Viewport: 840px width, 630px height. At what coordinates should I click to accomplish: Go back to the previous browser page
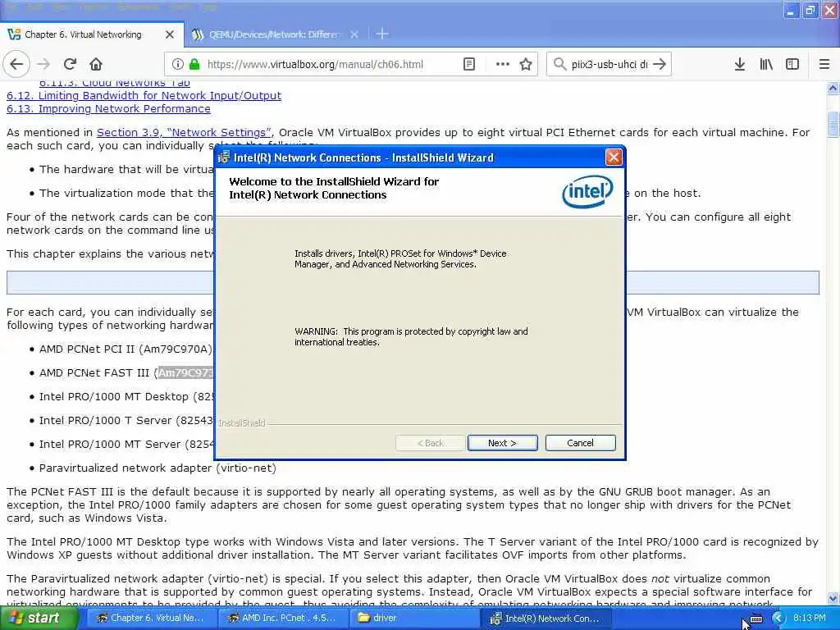tap(16, 64)
